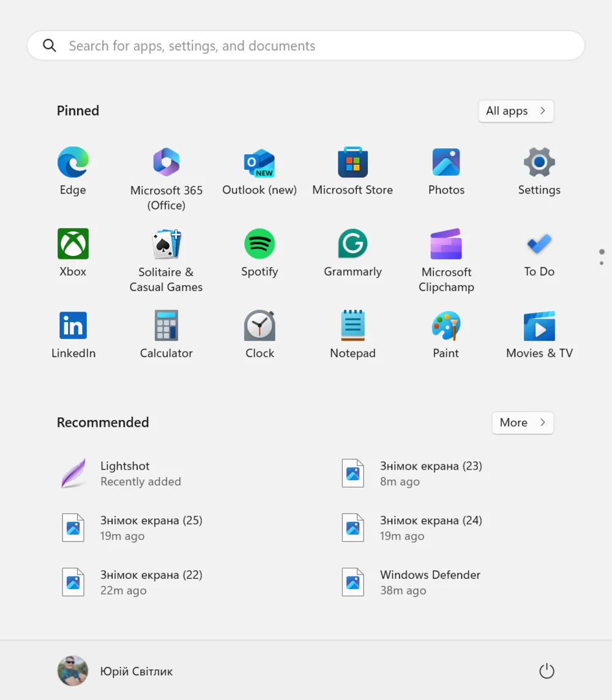This screenshot has height=700, width=612.
Task: Launch the Photos app
Action: (x=446, y=171)
